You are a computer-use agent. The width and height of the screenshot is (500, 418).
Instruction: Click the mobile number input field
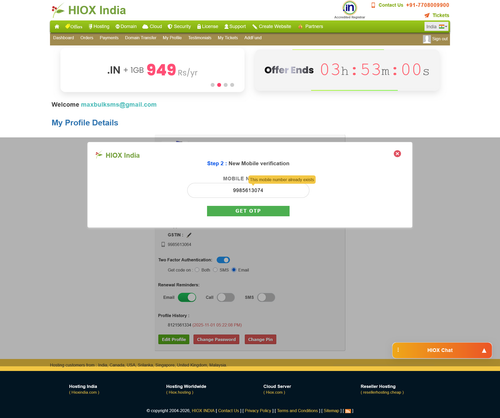point(248,190)
